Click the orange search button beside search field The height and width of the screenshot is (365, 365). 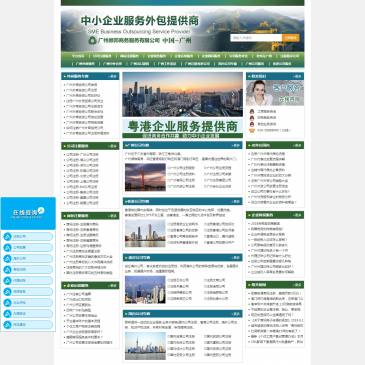[x=291, y=38]
